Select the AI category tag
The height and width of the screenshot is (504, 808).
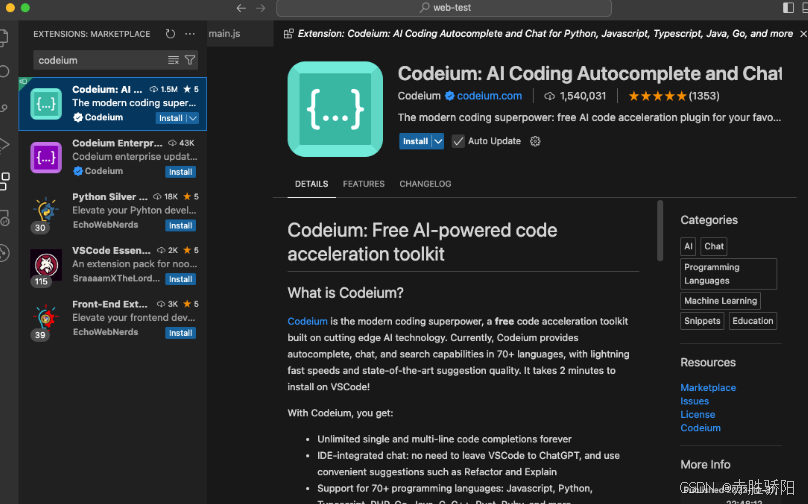tap(688, 246)
